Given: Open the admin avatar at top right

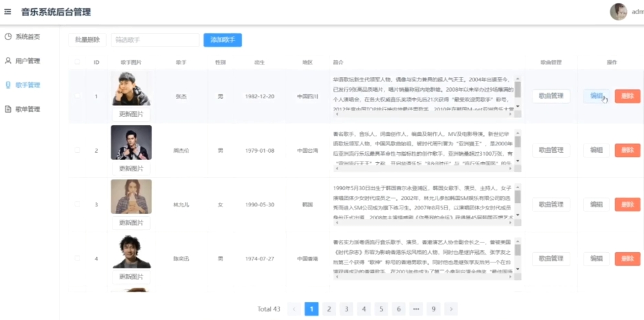Looking at the screenshot, I should click(x=619, y=12).
